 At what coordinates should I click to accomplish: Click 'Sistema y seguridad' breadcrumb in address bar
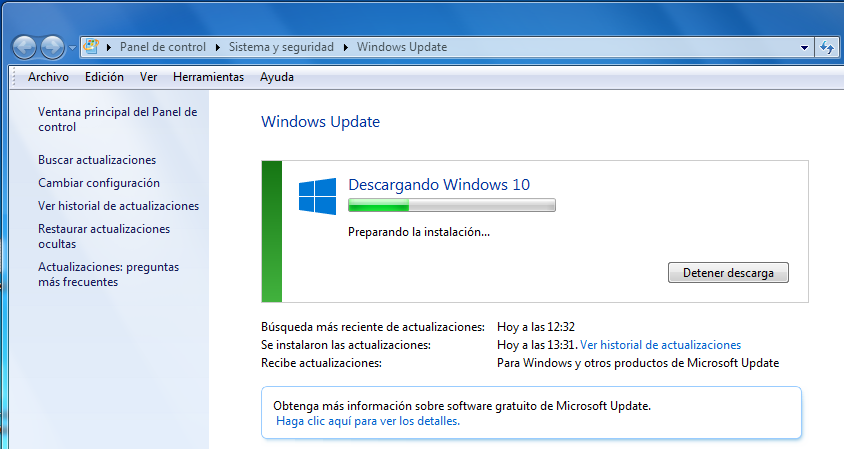(284, 47)
